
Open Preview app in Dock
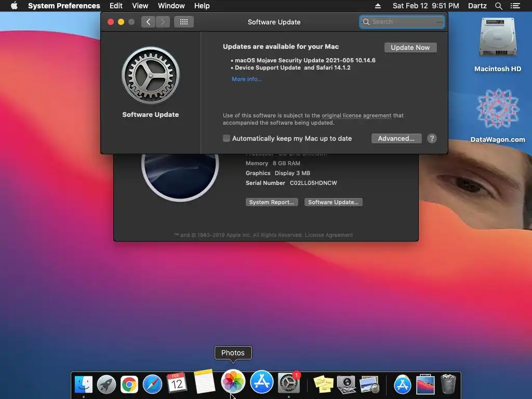pos(369,384)
